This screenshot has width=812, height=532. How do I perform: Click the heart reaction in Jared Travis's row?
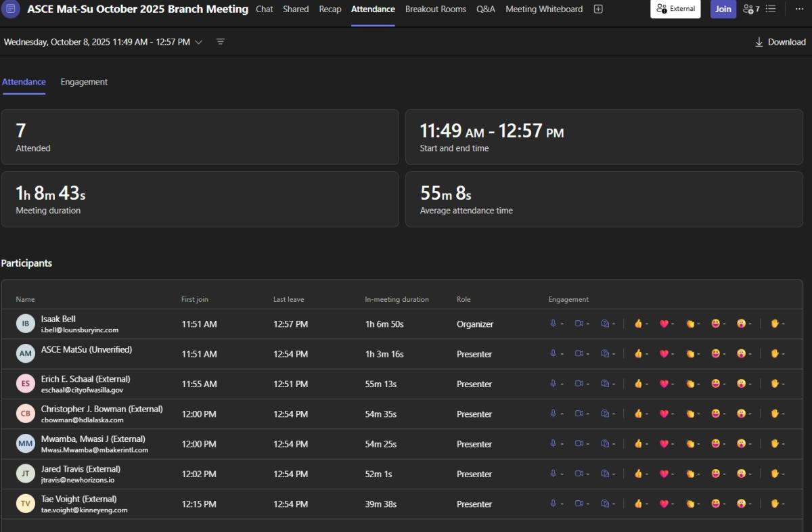point(664,474)
